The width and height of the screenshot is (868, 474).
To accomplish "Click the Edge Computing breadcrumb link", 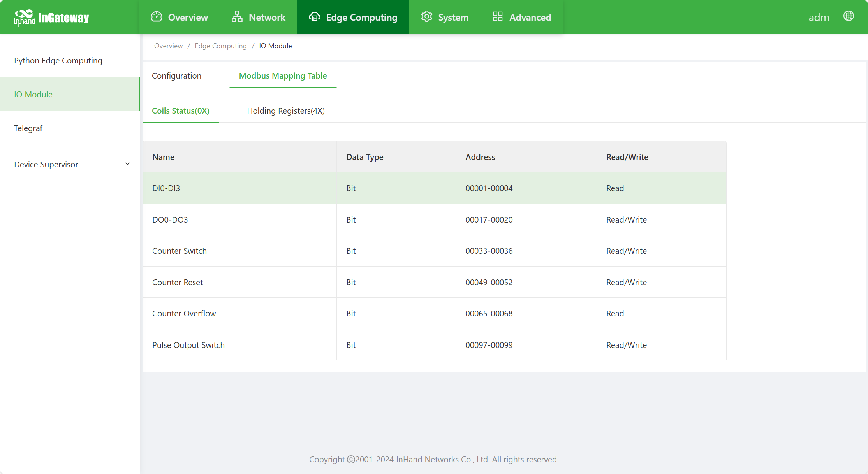I will coord(220,46).
